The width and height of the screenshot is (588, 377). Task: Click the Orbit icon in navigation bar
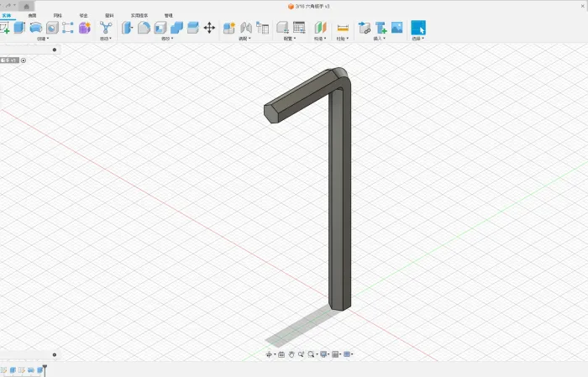(x=269, y=354)
